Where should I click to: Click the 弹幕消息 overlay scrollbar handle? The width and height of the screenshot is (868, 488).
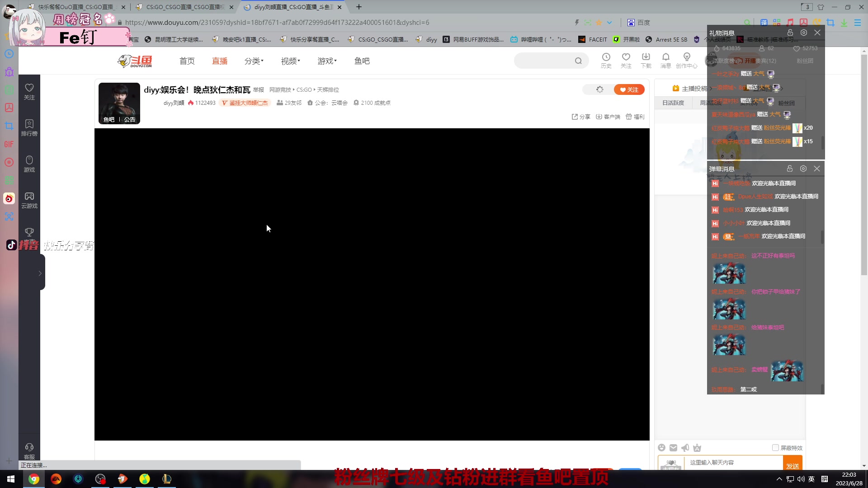coord(822,237)
